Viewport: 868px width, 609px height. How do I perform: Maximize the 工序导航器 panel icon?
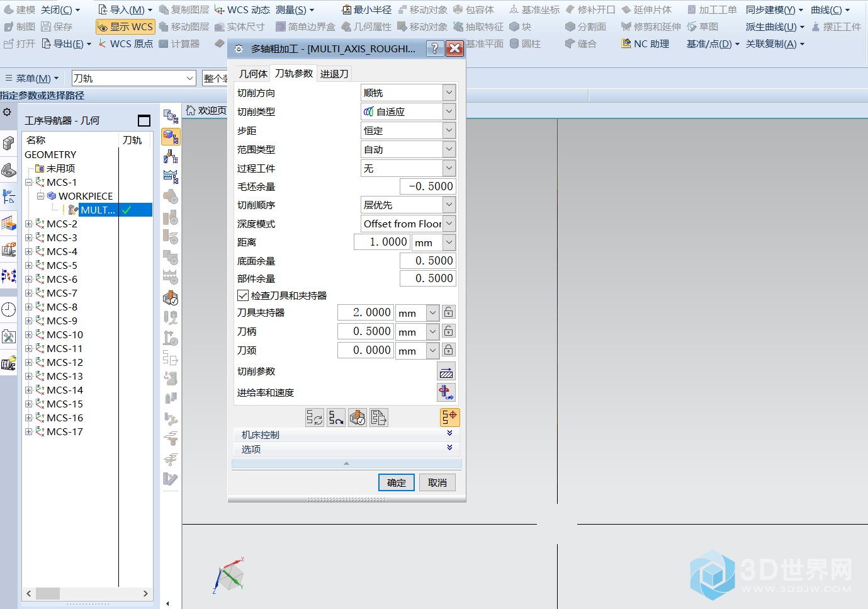point(144,120)
